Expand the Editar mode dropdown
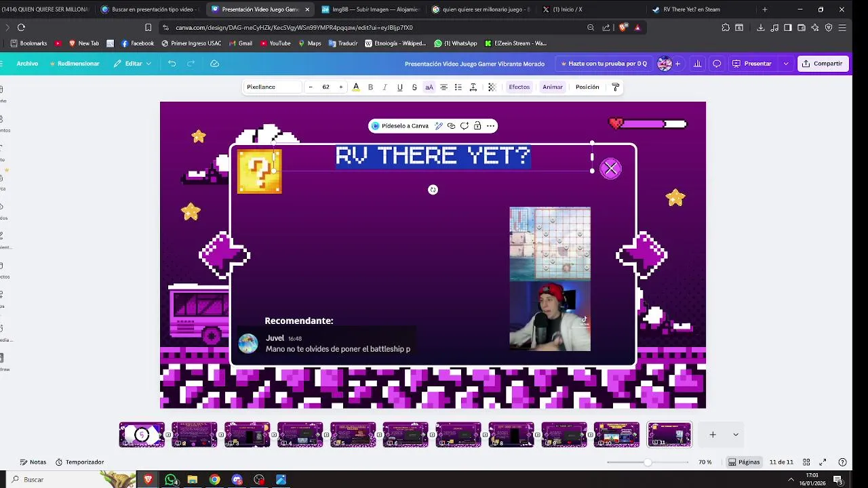The image size is (868, 488). pyautogui.click(x=132, y=64)
